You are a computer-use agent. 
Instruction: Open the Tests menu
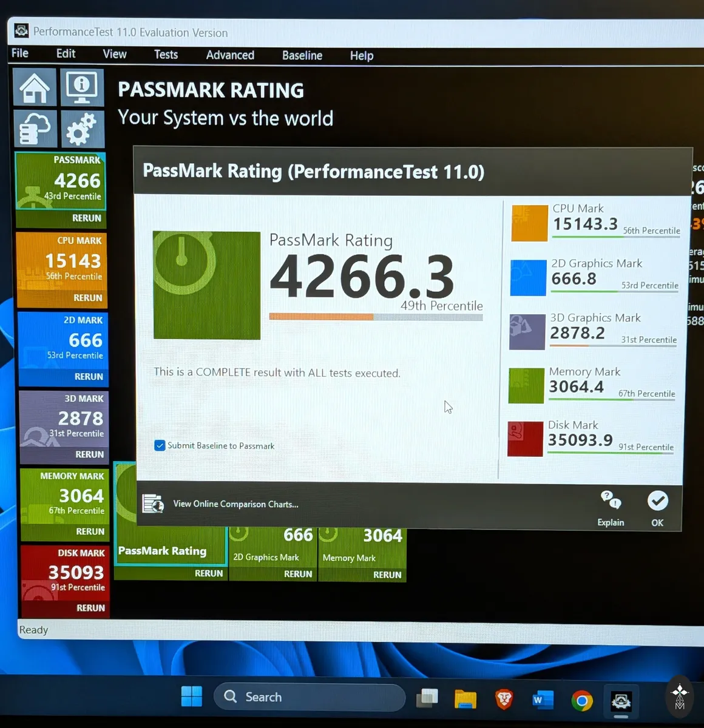166,55
